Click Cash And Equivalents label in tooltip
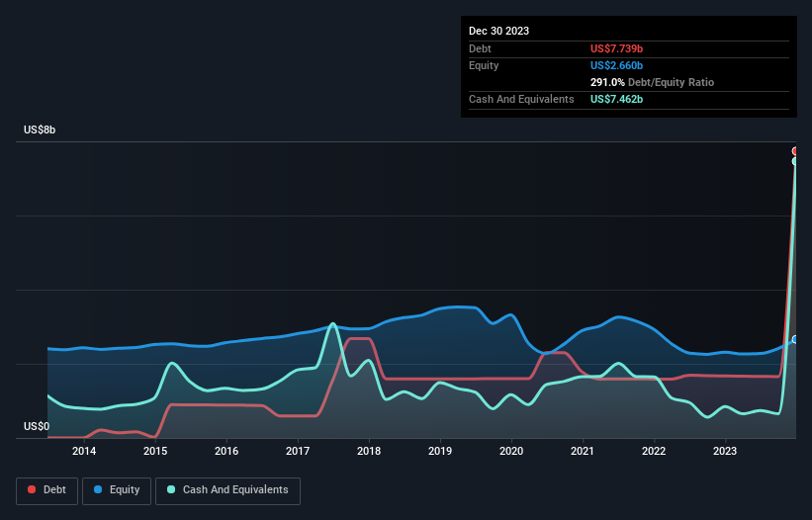812x520 pixels. click(x=521, y=99)
